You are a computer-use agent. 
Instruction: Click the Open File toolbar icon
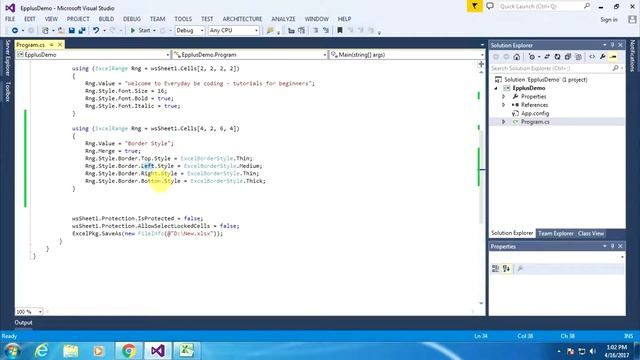61,31
